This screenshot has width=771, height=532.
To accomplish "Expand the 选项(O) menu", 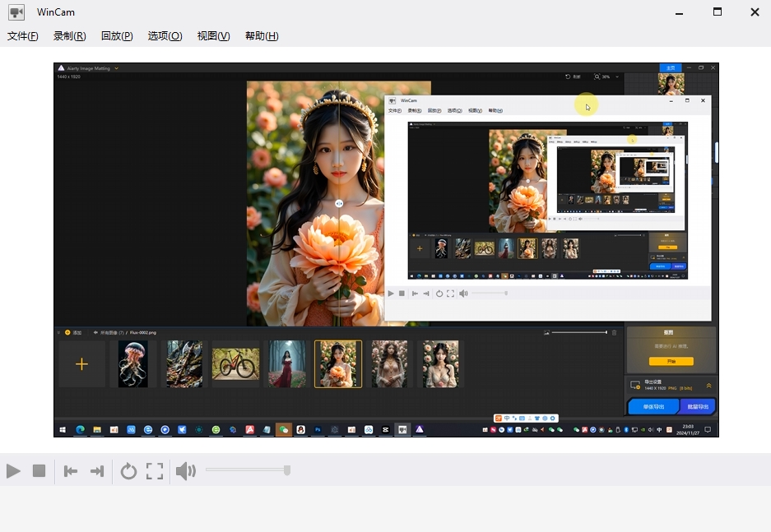I will point(165,36).
